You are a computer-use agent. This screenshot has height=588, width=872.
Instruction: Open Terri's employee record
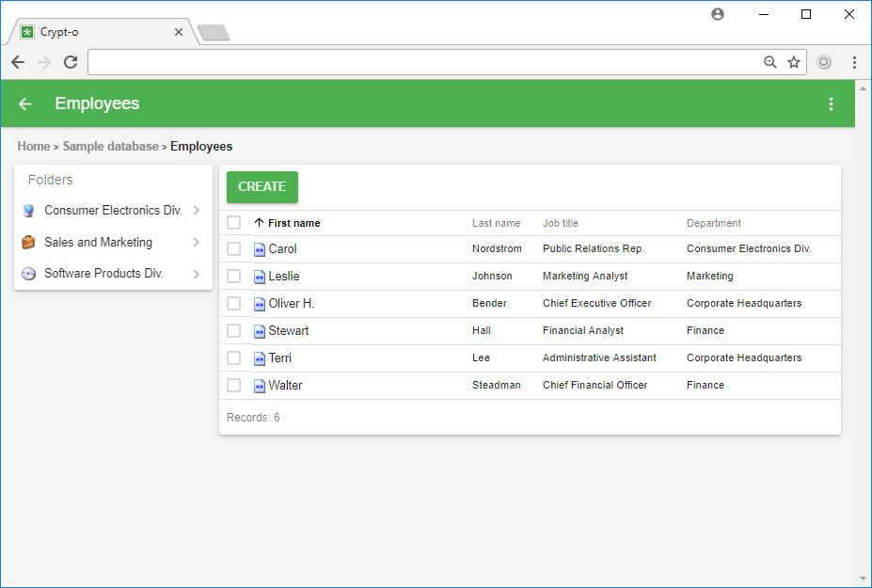pyautogui.click(x=279, y=358)
